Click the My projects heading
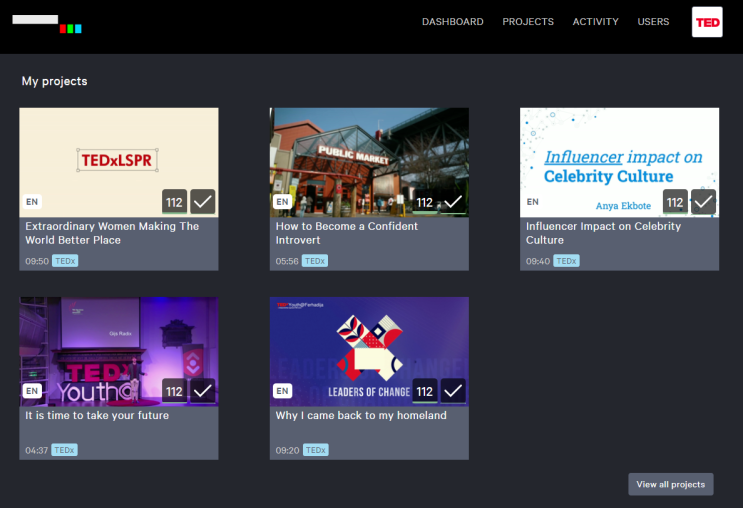Screen dimensions: 743x508 (x=54, y=82)
